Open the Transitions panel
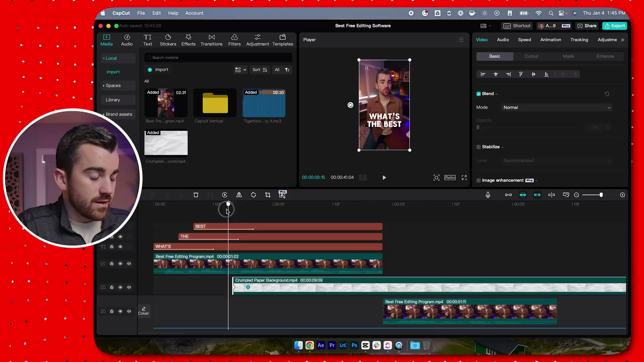644x362 pixels. 211,40
